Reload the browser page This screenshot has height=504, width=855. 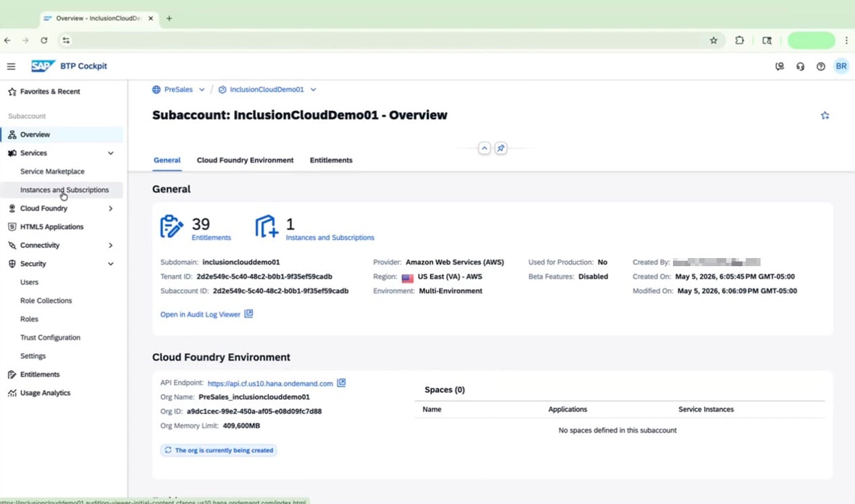pos(44,40)
